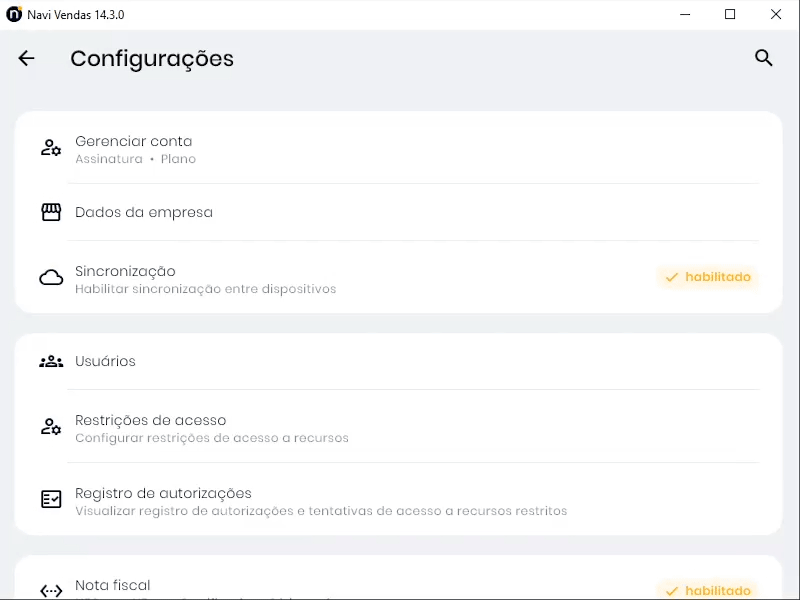Screen dimensions: 800x600
Task: Click the back arrow icon
Action: pyautogui.click(x=26, y=59)
